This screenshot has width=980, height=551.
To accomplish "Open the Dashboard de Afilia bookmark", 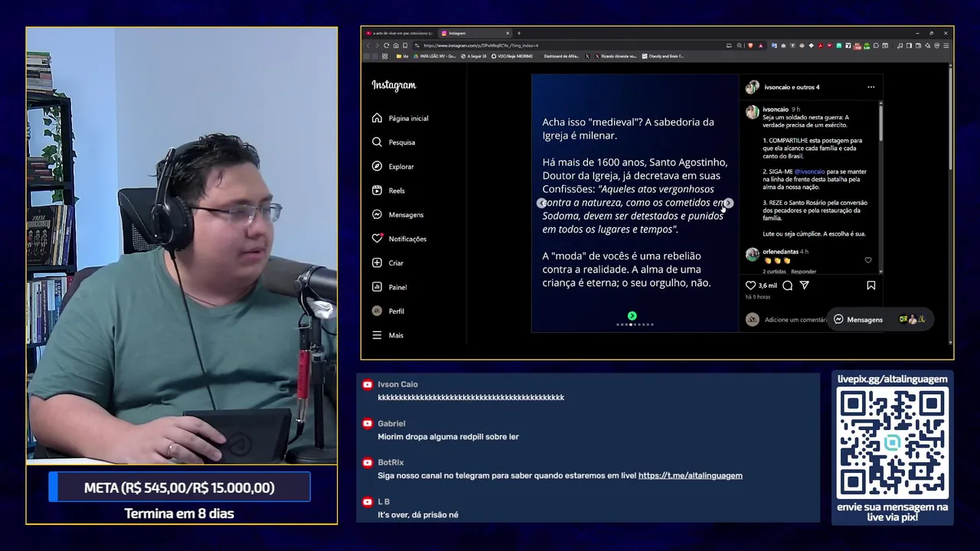I will [561, 56].
